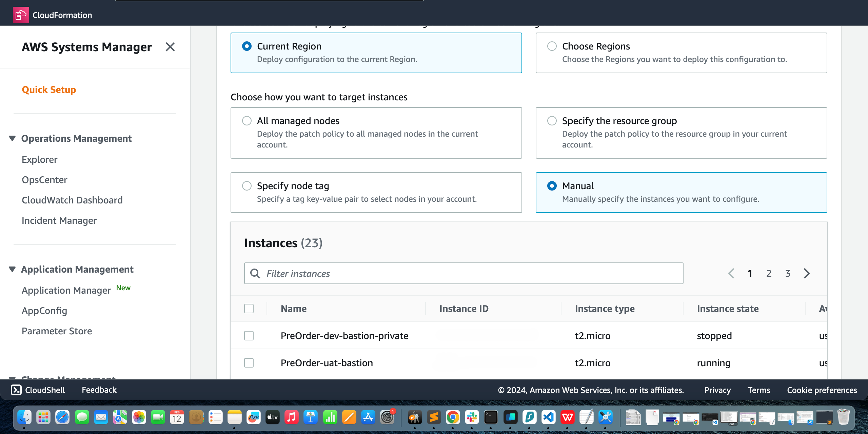Open the Terms link in footer
The width and height of the screenshot is (868, 434).
(759, 390)
